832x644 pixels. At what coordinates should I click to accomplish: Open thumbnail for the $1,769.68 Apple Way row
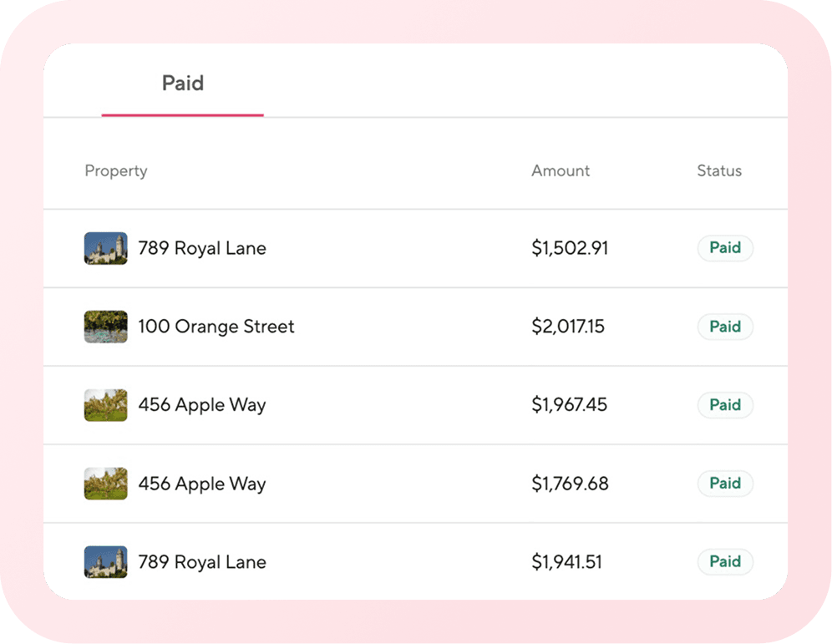coord(105,484)
